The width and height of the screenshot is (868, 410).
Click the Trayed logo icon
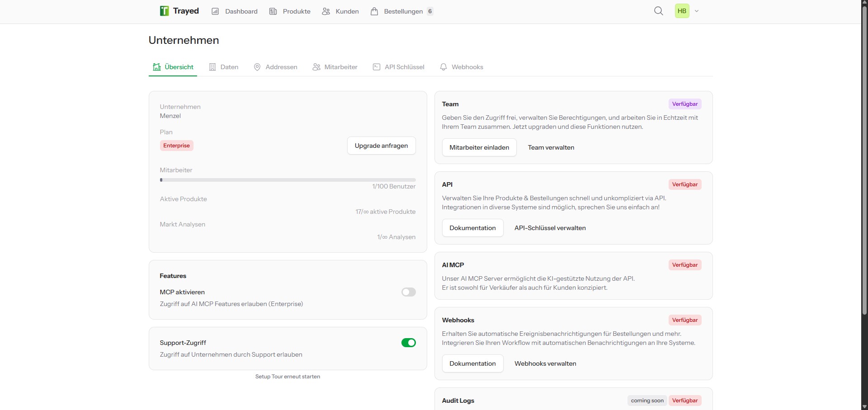click(x=164, y=10)
